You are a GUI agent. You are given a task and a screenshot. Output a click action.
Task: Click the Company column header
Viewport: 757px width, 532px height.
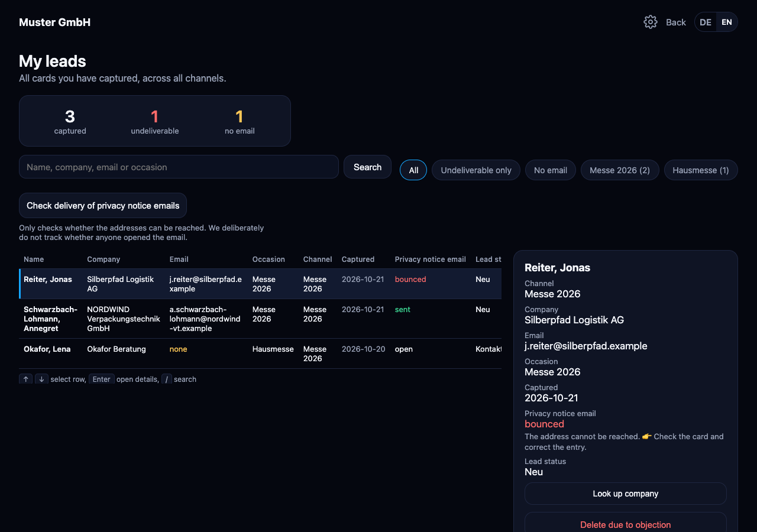coord(103,259)
